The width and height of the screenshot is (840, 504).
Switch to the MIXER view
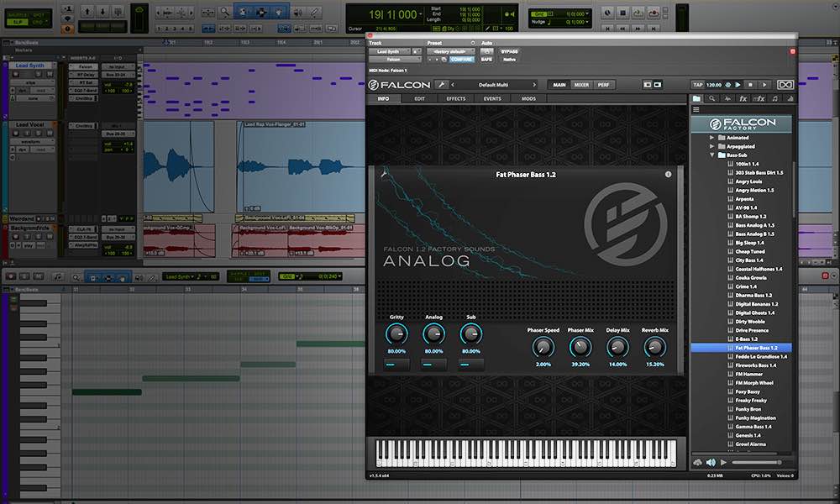(x=581, y=85)
